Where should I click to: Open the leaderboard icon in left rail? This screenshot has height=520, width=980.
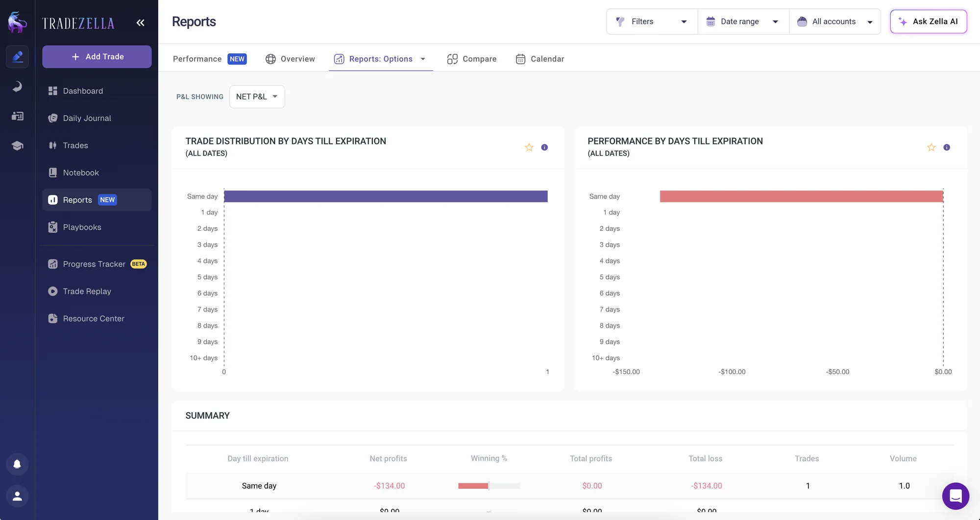tap(17, 116)
